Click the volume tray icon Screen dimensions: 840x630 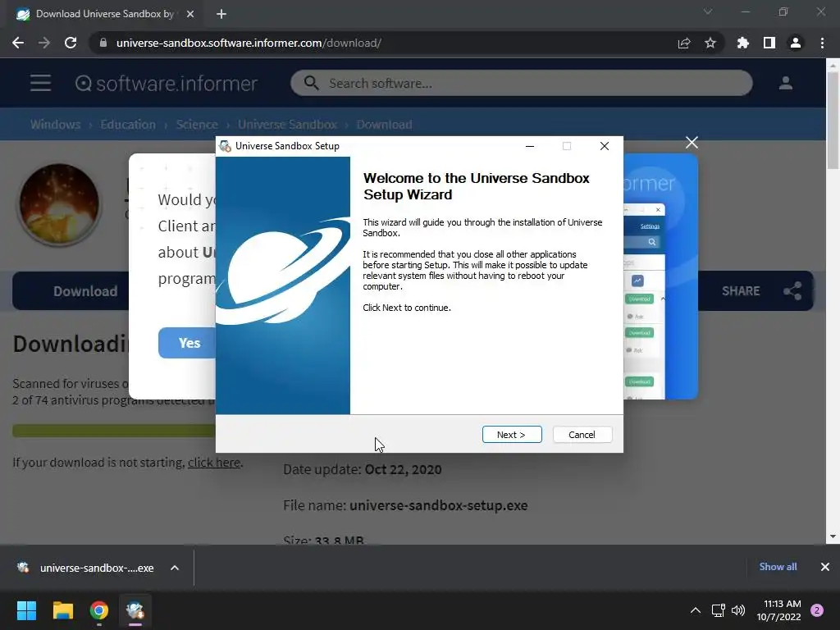738,610
